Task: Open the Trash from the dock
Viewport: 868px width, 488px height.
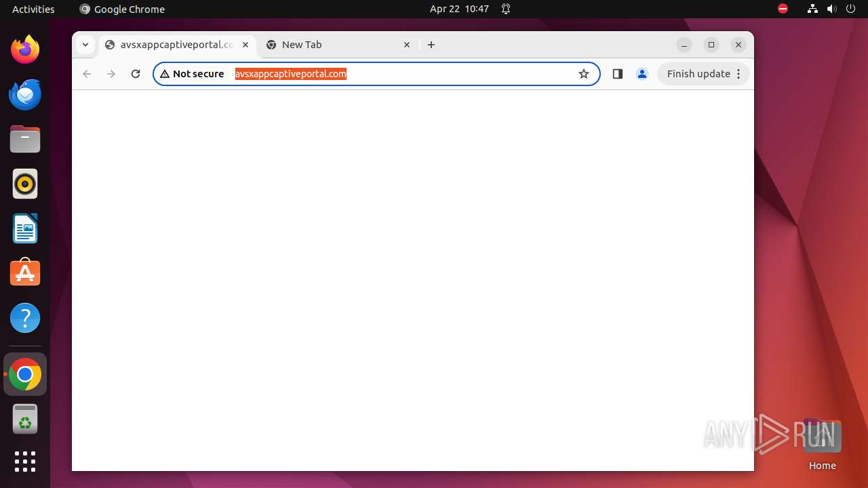Action: pyautogui.click(x=25, y=419)
